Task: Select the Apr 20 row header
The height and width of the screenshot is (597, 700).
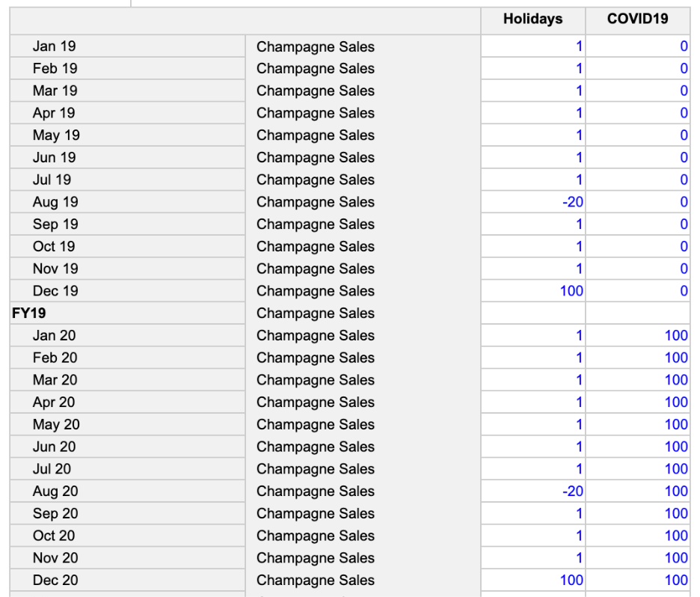Action: [128, 402]
